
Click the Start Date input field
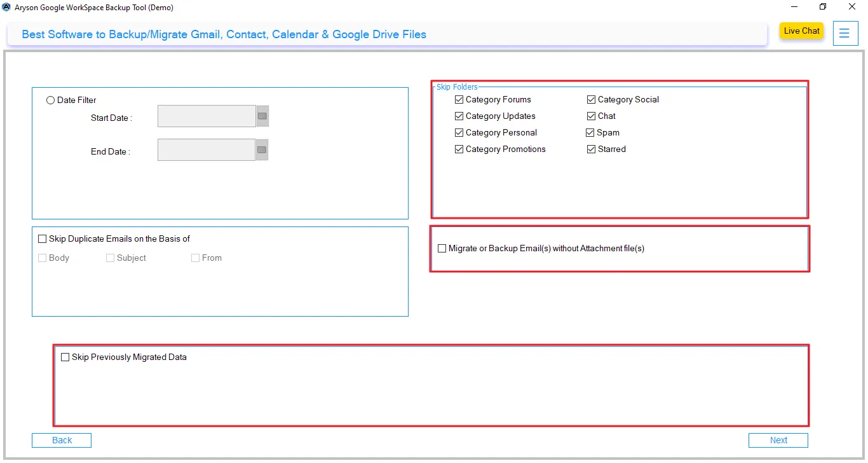click(x=207, y=116)
